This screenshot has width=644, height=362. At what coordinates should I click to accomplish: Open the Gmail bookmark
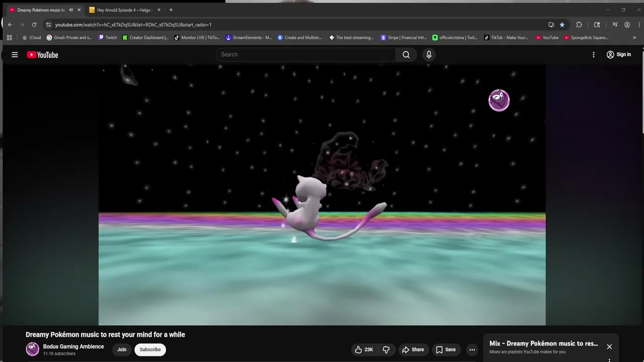pos(69,38)
